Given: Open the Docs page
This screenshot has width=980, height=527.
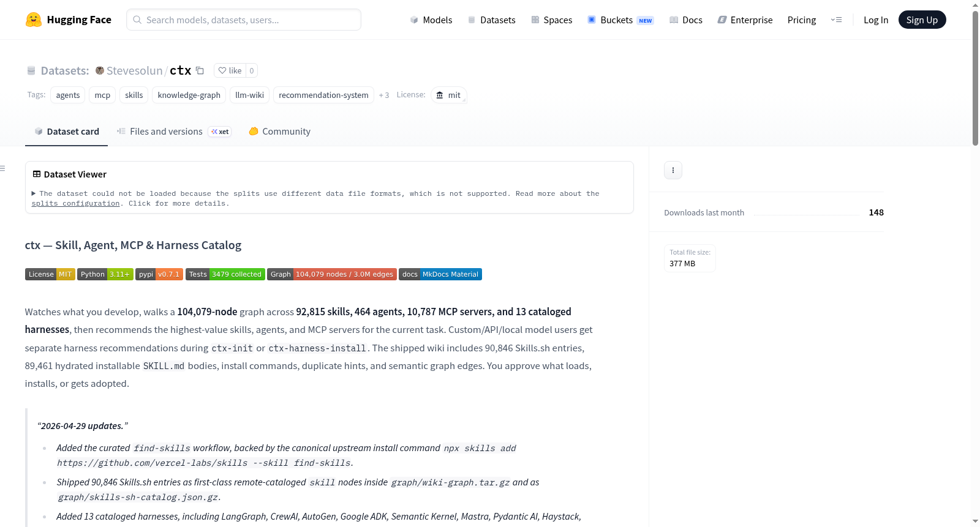Looking at the screenshot, I should 686,20.
